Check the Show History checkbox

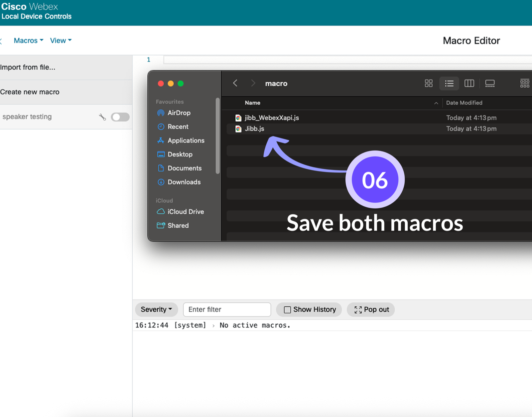point(287,310)
